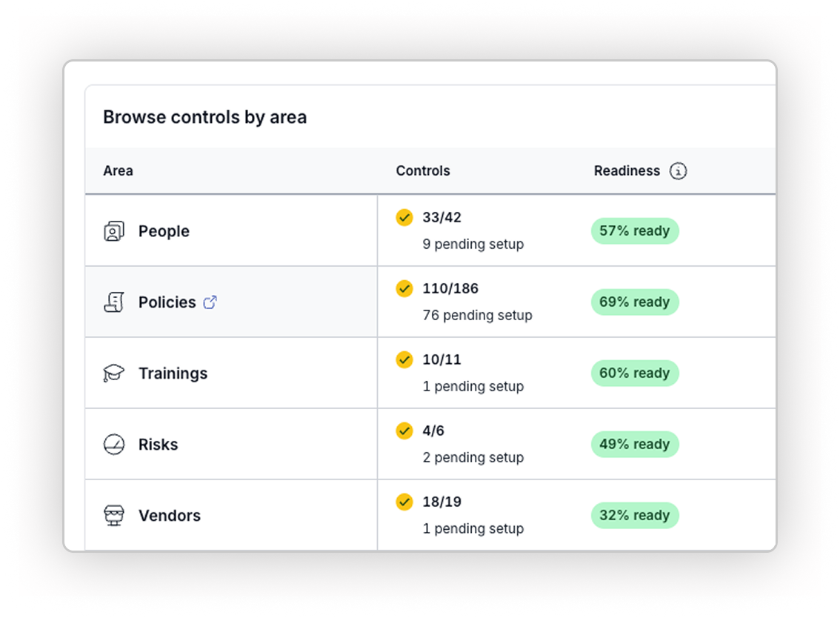Click the 57% ready badge
The height and width of the screenshot is (618, 840).
point(634,231)
